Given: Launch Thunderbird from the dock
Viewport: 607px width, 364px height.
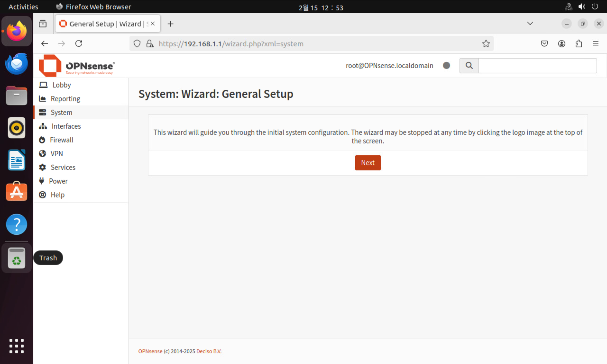Looking at the screenshot, I should pyautogui.click(x=16, y=64).
